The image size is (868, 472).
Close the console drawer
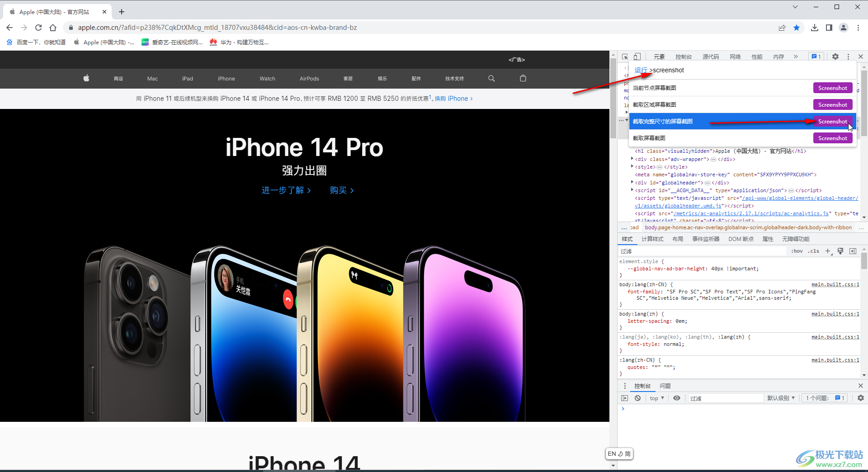(x=861, y=386)
